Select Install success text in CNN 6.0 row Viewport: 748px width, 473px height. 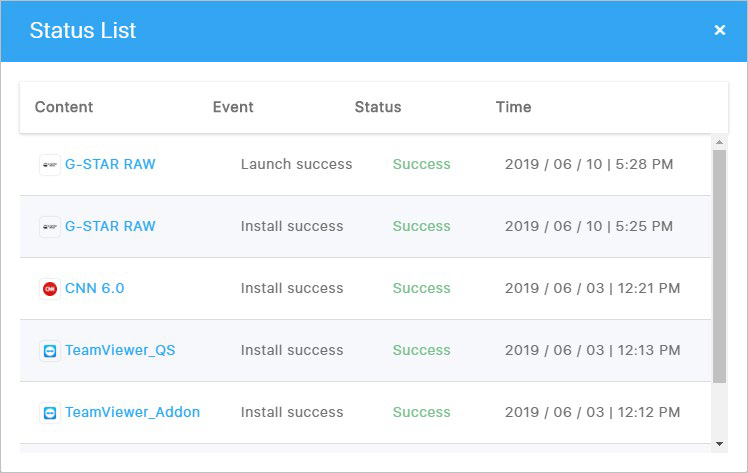[292, 288]
